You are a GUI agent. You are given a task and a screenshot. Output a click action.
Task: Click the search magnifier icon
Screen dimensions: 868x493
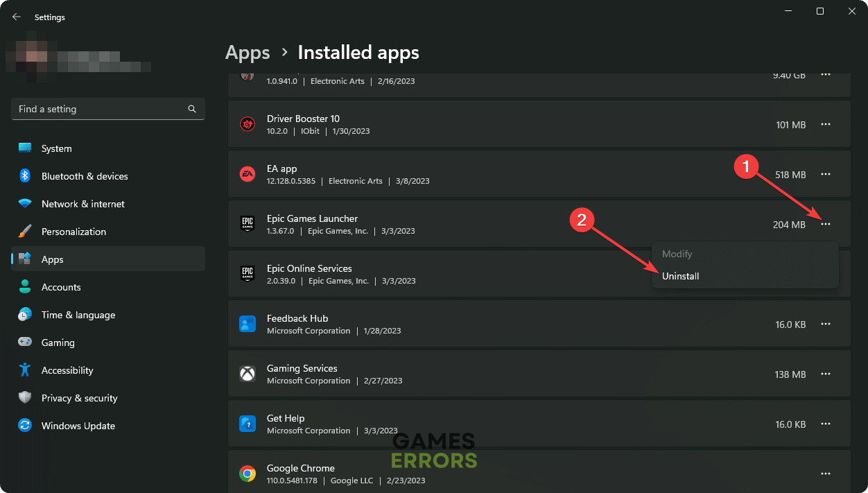tap(192, 109)
